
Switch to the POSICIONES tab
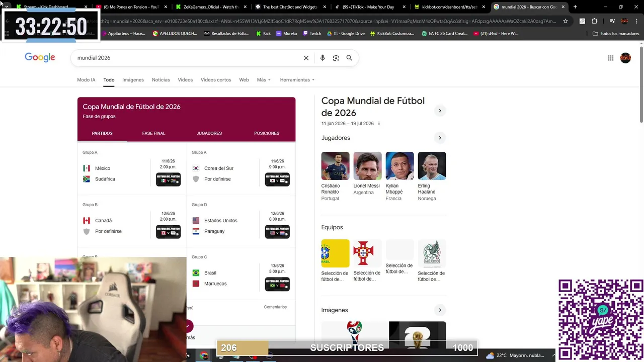tap(267, 133)
